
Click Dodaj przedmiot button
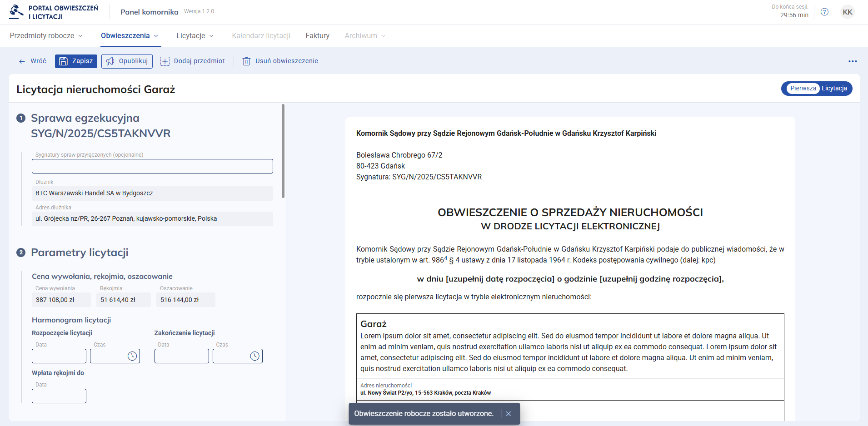point(193,61)
